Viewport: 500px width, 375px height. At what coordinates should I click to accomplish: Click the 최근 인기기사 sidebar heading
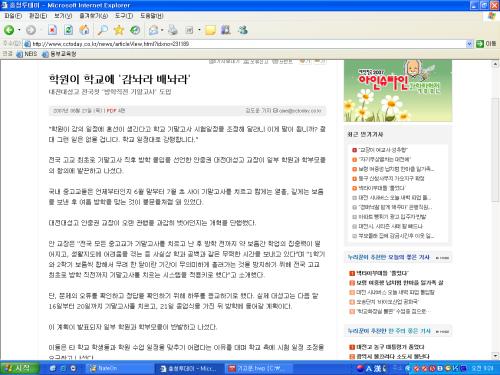point(365,134)
